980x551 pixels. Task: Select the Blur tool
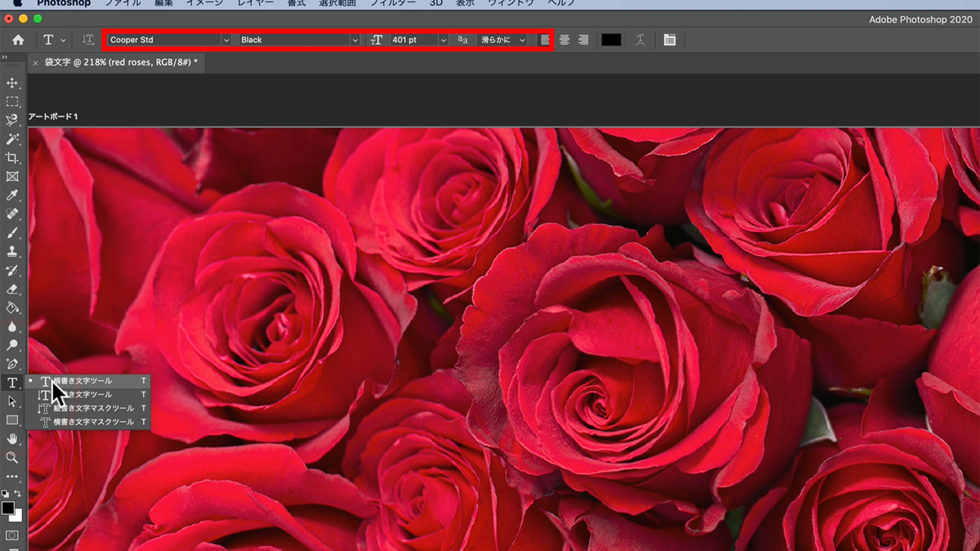coord(12,327)
